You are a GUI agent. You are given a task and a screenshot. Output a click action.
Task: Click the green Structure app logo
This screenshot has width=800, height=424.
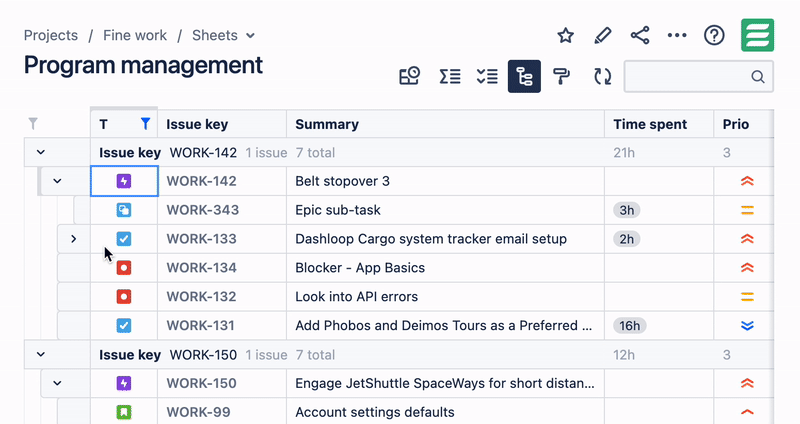pyautogui.click(x=757, y=35)
